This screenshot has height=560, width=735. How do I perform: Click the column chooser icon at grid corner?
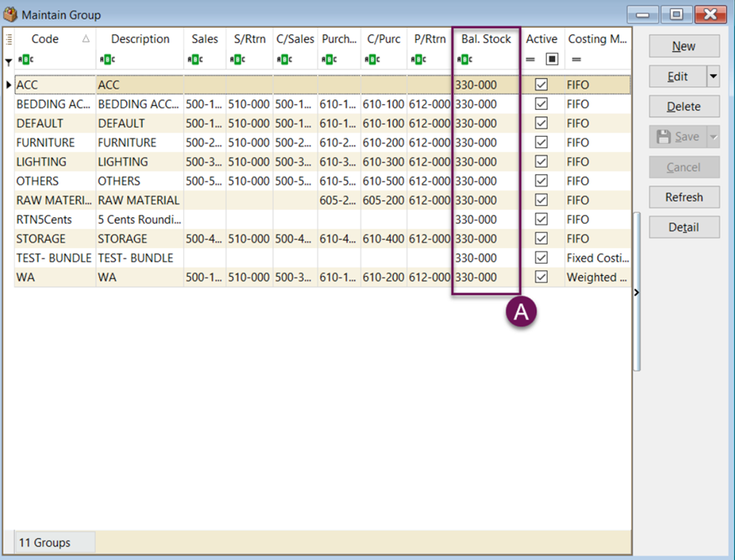[9, 38]
